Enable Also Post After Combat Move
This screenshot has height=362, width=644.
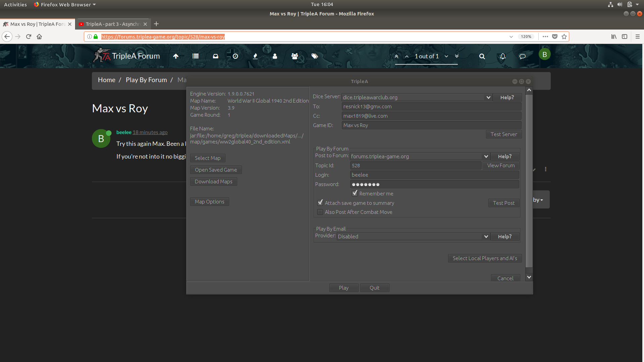click(320, 212)
